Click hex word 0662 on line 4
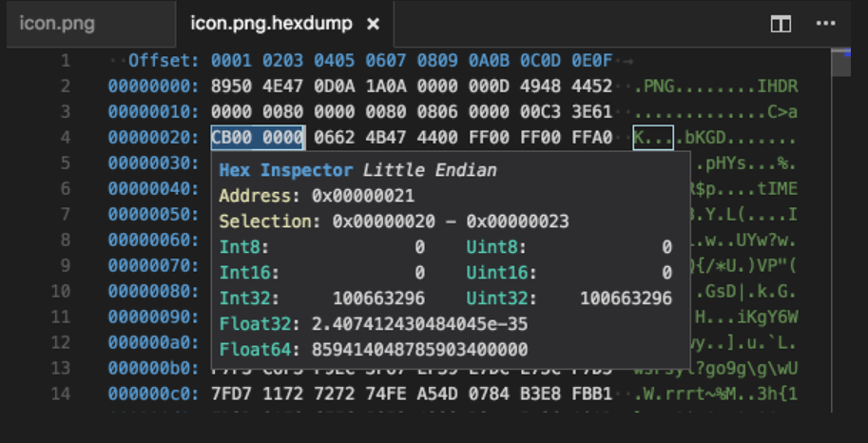The image size is (868, 443). (334, 137)
